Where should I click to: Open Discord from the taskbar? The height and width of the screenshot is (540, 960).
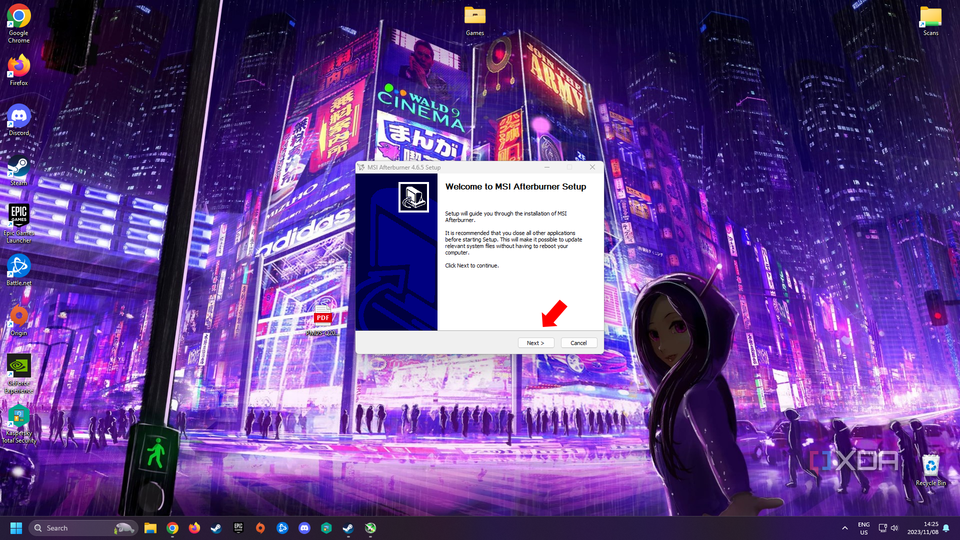304,528
